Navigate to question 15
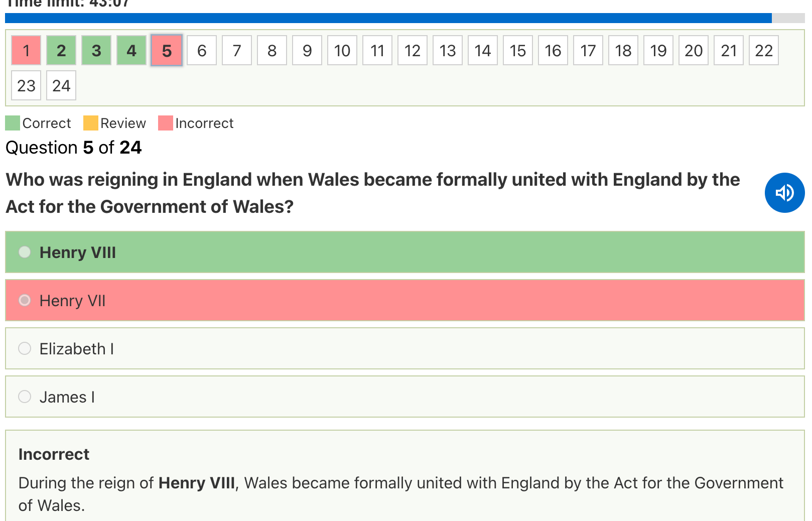Viewport: 812px width, 521px height. (518, 50)
